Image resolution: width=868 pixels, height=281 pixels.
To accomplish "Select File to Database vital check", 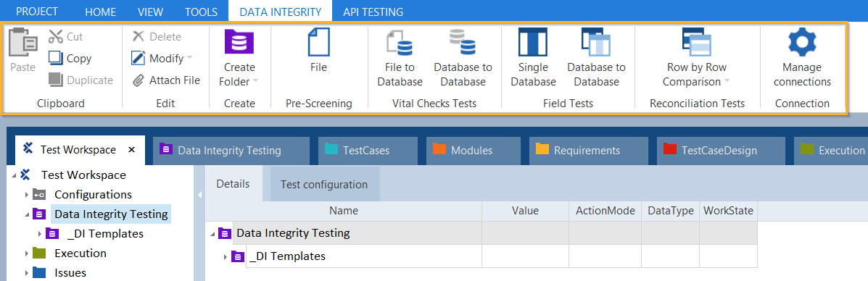I will [x=399, y=43].
